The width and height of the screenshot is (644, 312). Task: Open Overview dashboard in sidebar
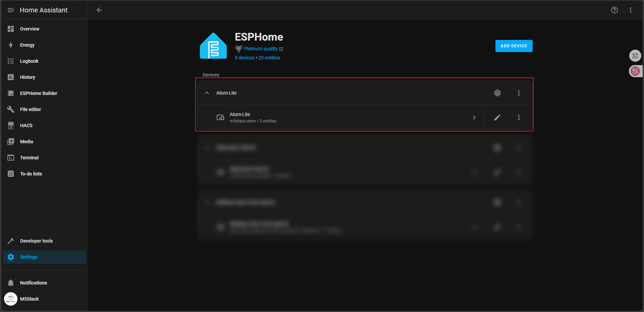pos(44,29)
